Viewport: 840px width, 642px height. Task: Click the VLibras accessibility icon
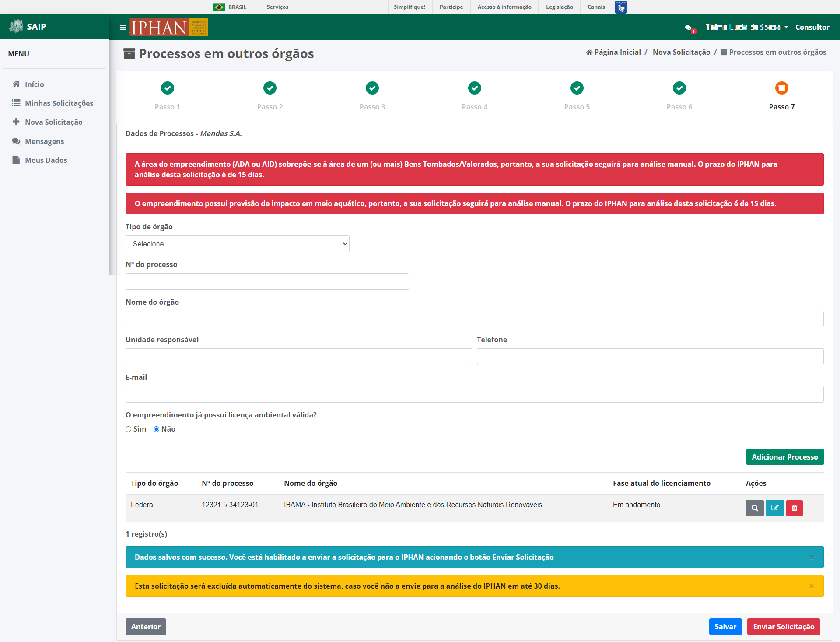point(621,7)
